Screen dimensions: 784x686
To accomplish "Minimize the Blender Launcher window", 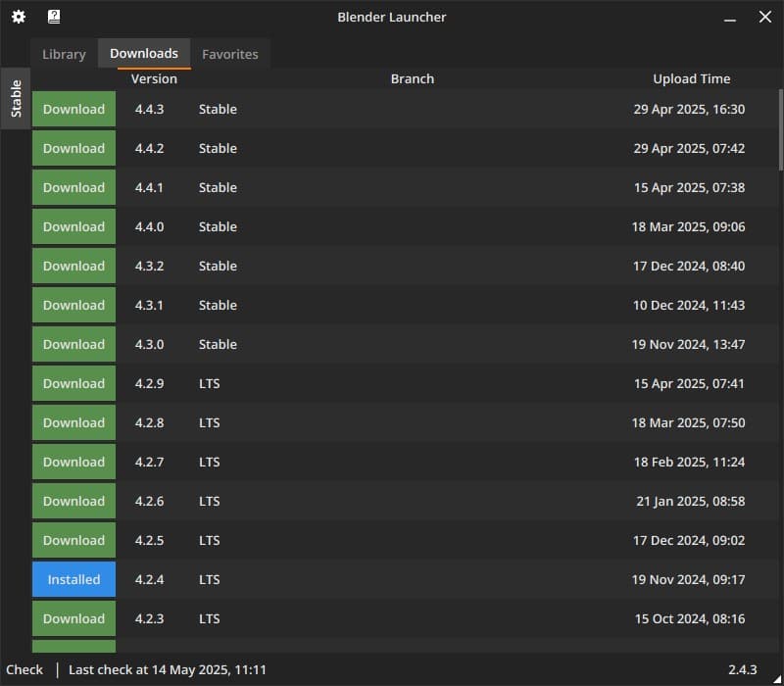I will pyautogui.click(x=730, y=18).
